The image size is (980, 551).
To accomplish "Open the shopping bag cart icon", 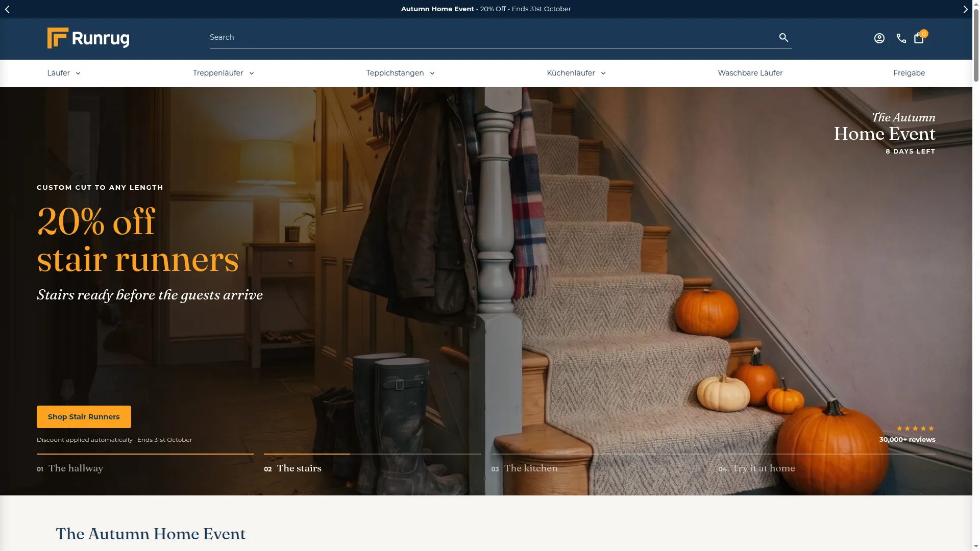I will (919, 38).
